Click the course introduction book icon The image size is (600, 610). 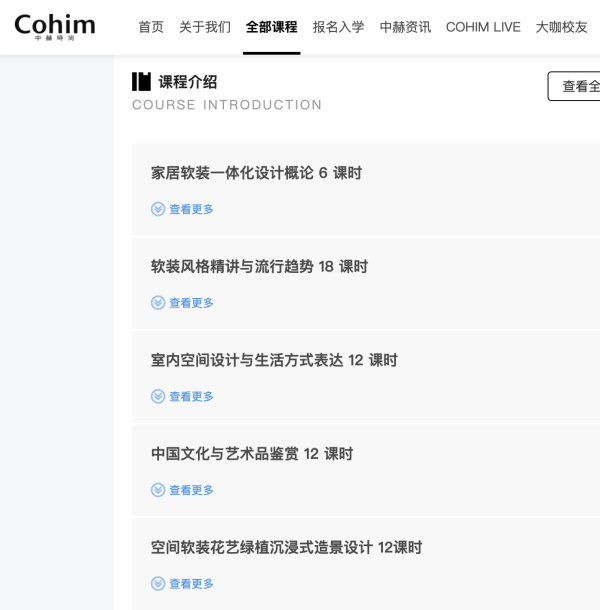(x=141, y=82)
